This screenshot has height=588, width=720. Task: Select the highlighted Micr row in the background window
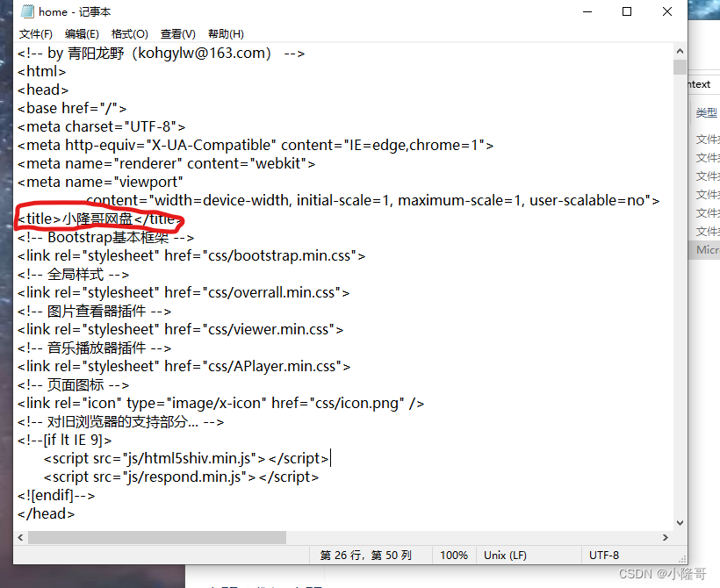click(x=704, y=250)
